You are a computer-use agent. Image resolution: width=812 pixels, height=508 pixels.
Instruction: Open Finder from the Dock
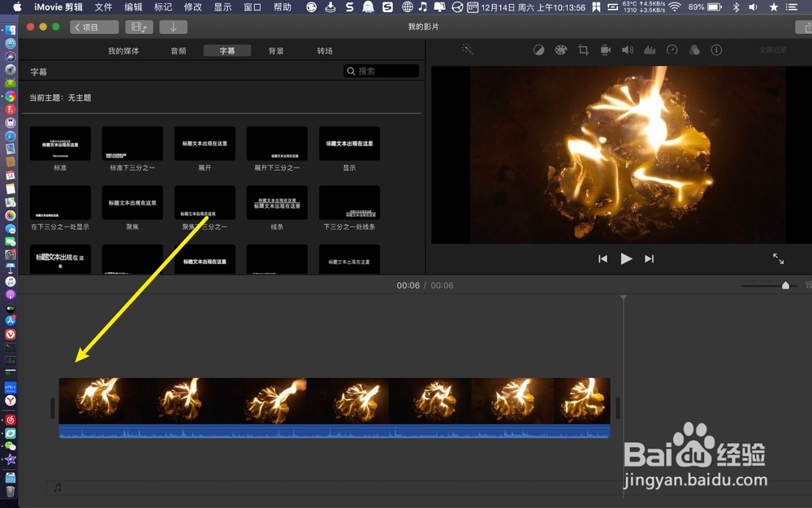(x=11, y=31)
